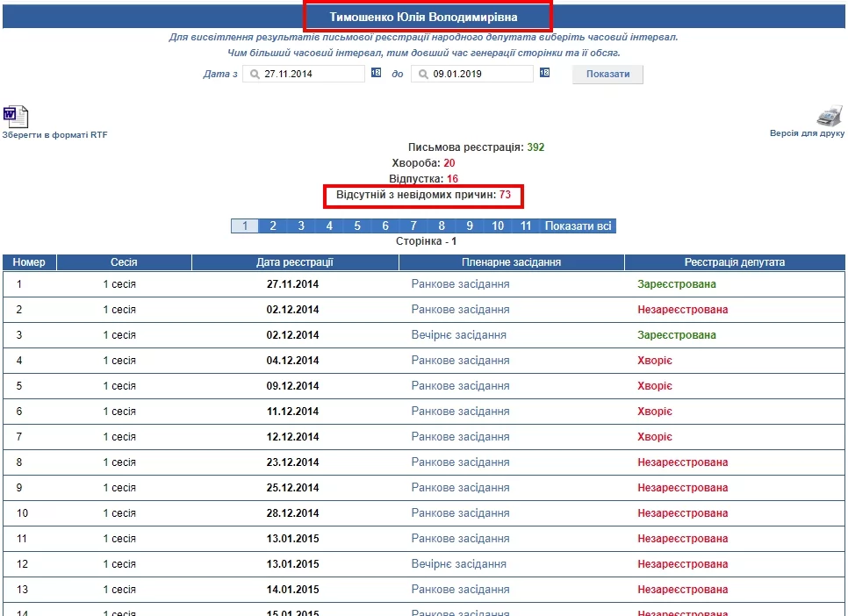The image size is (848, 616).
Task: Click date cell 25.12.2014
Action: point(292,487)
